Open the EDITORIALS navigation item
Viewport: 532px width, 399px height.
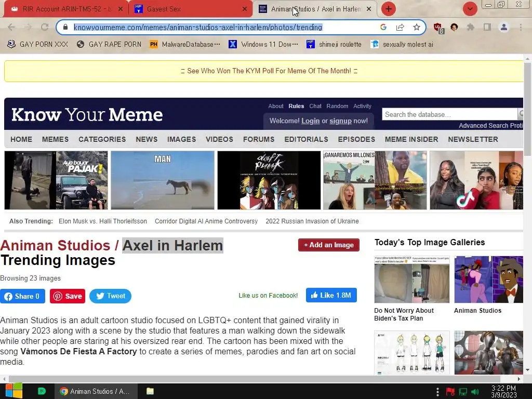pyautogui.click(x=306, y=139)
